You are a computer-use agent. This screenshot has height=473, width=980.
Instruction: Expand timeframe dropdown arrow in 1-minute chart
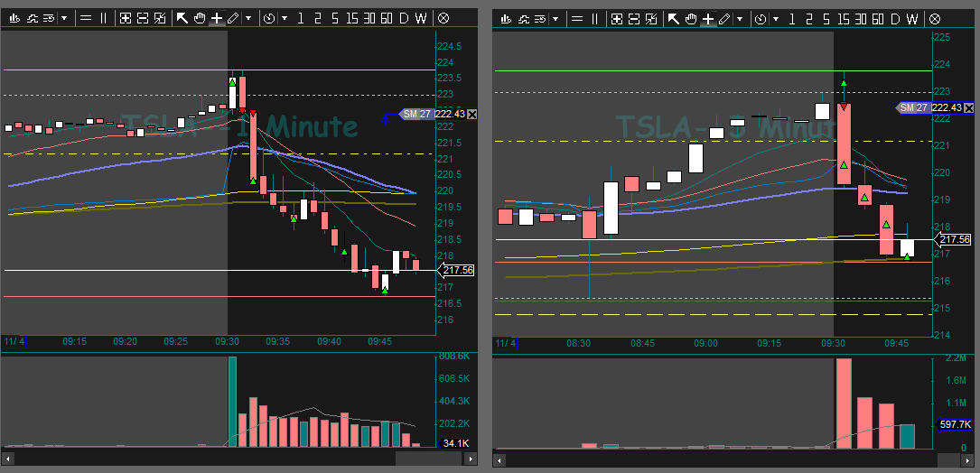(x=285, y=18)
